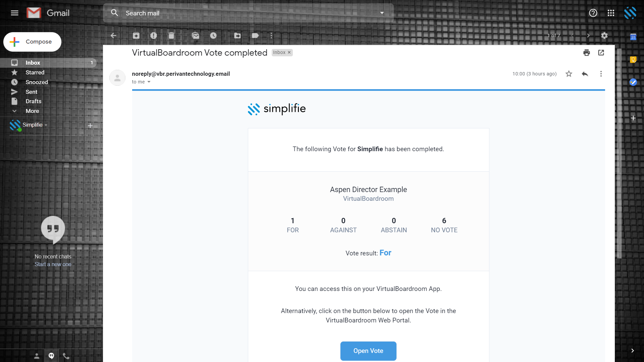Screen dimensions: 644x362
Task: Open the Move to folder icon
Action: [x=237, y=36]
